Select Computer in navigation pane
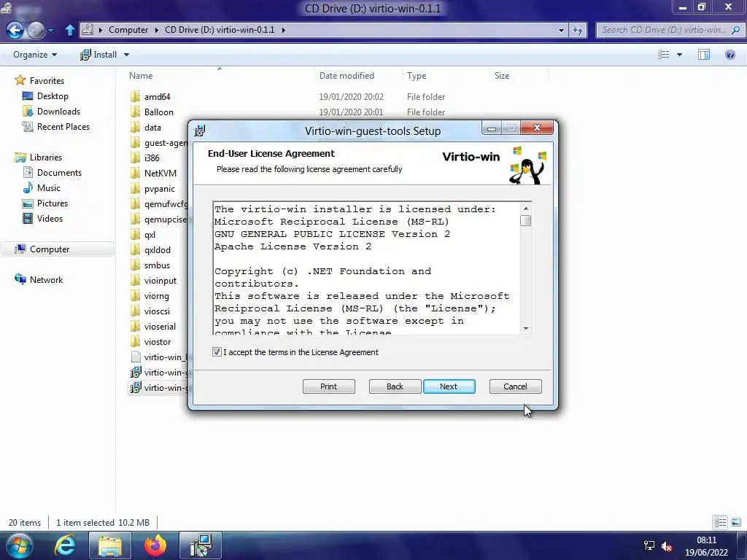 click(x=57, y=249)
